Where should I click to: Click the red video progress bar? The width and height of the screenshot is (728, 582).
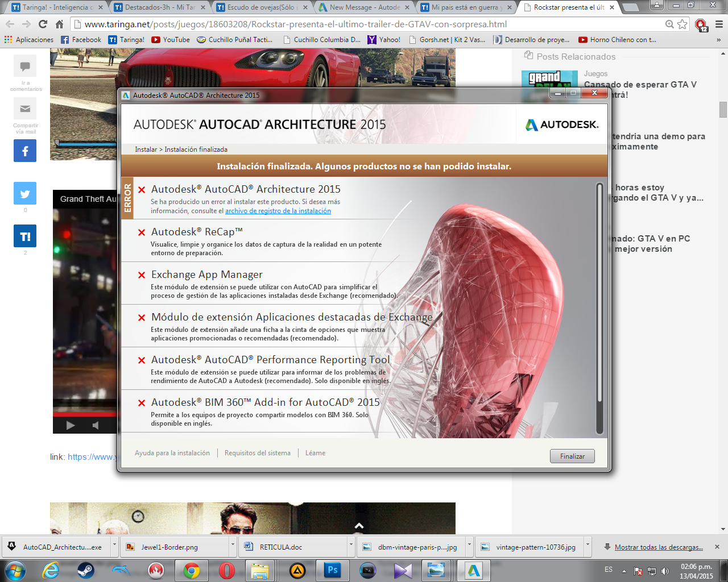point(85,414)
